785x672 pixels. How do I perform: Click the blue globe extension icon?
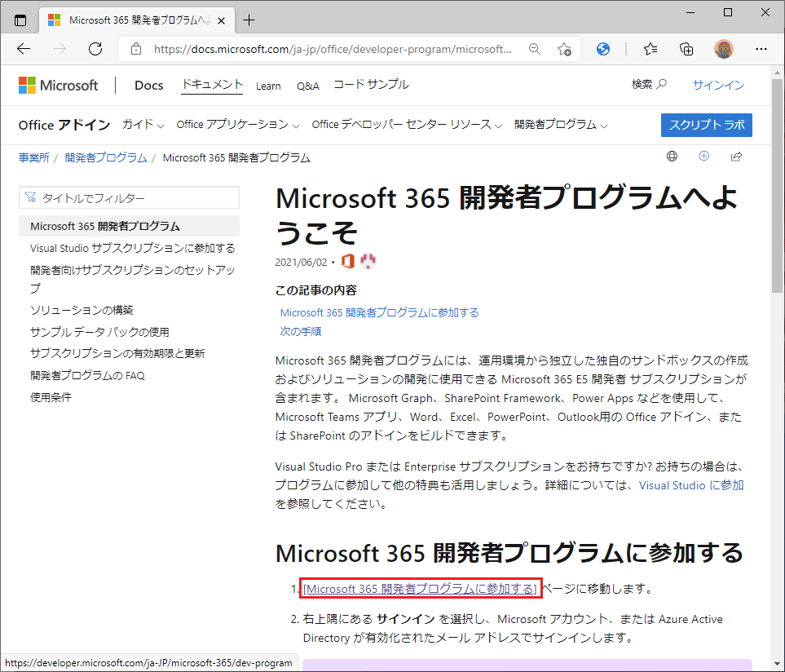[x=603, y=49]
